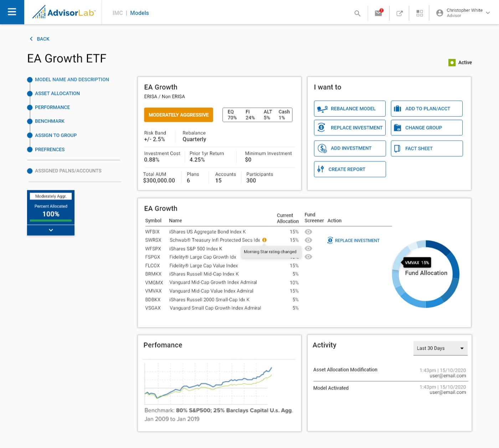Click the Moderately Aggressive orange badge
Screen dimensions: 499x448
click(x=179, y=115)
